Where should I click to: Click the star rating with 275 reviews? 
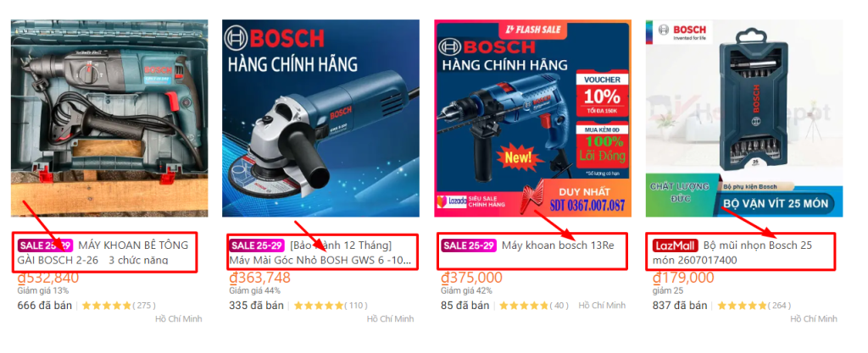[119, 306]
